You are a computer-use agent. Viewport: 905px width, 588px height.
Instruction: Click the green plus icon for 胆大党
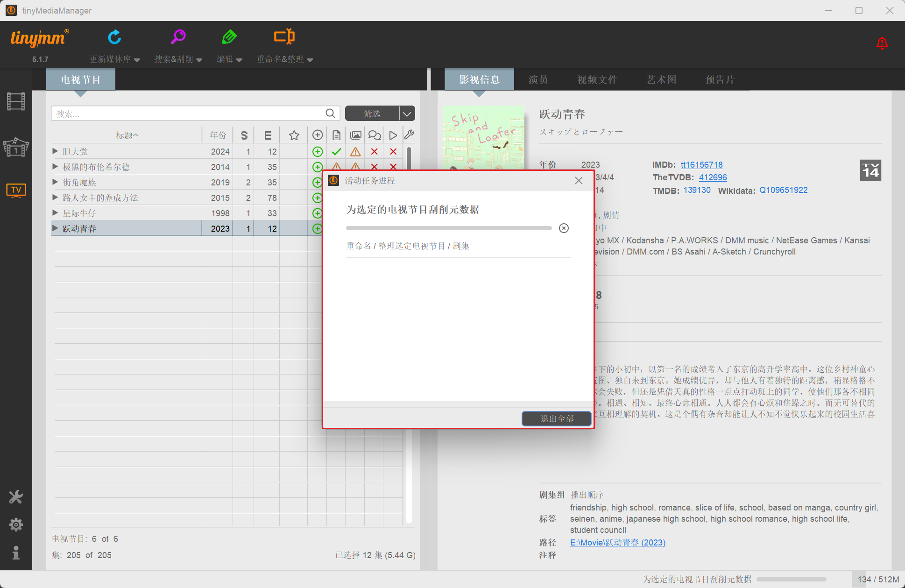(318, 151)
